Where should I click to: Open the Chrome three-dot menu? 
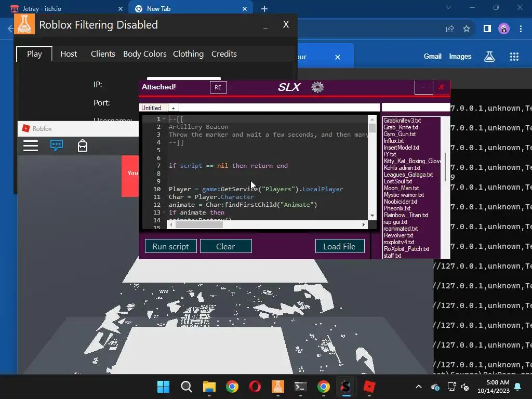(x=521, y=29)
